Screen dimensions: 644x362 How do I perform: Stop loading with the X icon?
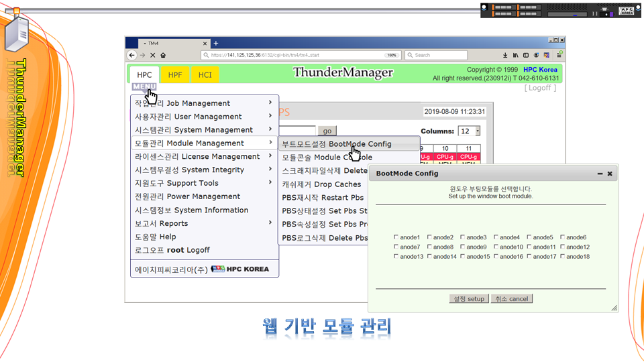152,55
